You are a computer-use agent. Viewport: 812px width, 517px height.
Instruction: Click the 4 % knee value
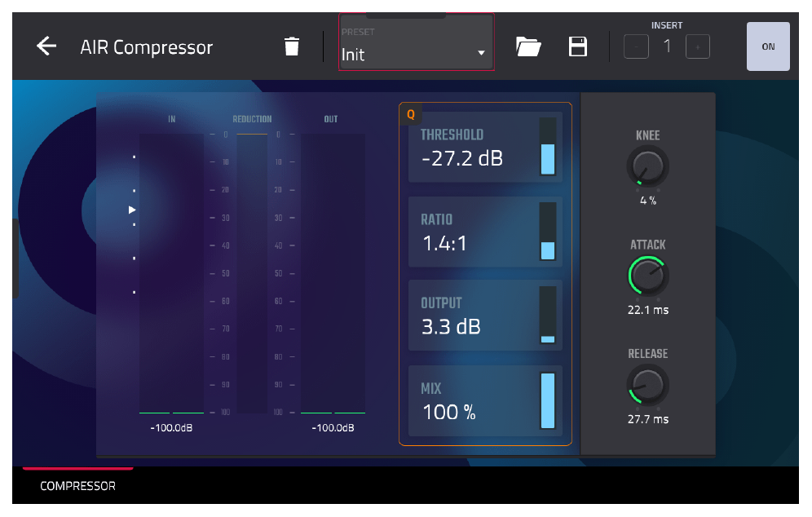coord(648,201)
